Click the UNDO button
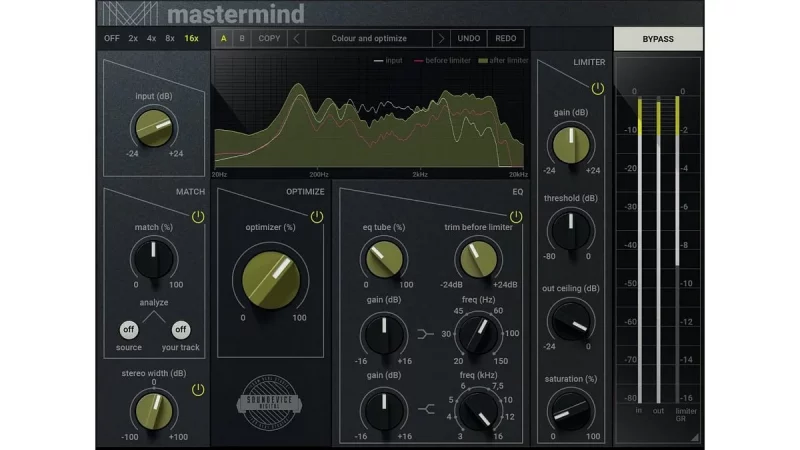This screenshot has height=450, width=800. (x=469, y=39)
